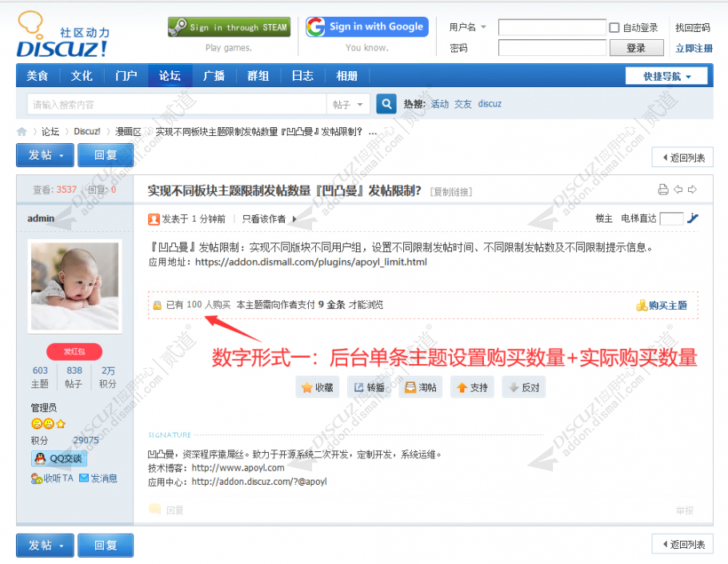Focus the 电梯直达 floor number box
The height and width of the screenshot is (564, 728).
click(x=671, y=218)
